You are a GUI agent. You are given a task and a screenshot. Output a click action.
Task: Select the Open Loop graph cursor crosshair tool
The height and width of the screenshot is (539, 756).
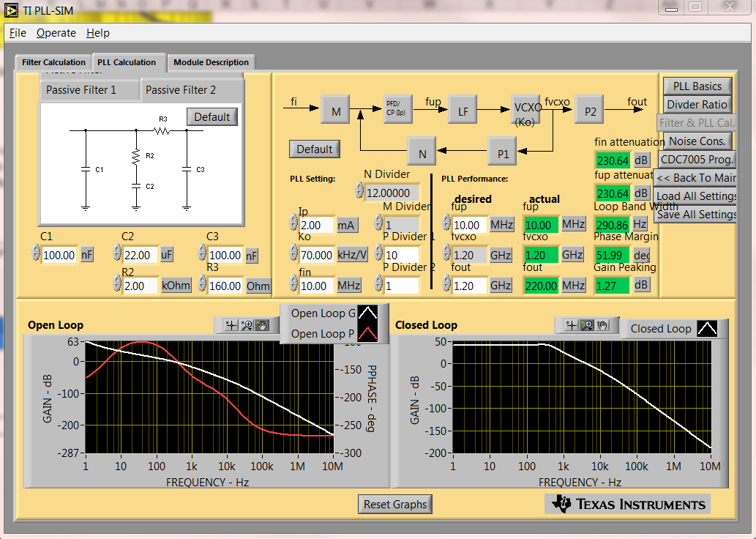pyautogui.click(x=232, y=326)
